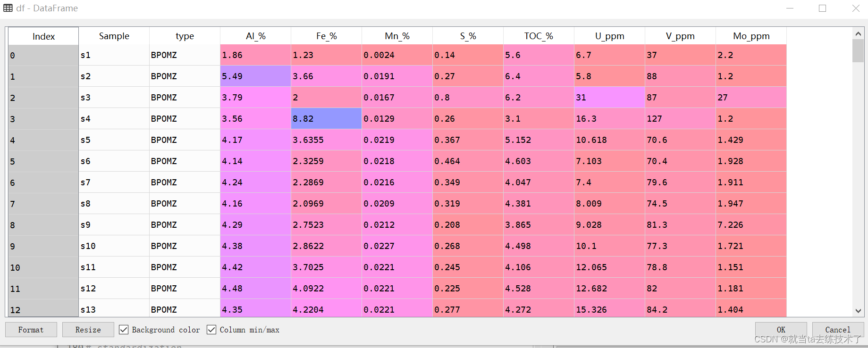Select row index 0
Screen dimensions: 868x348
[43, 55]
